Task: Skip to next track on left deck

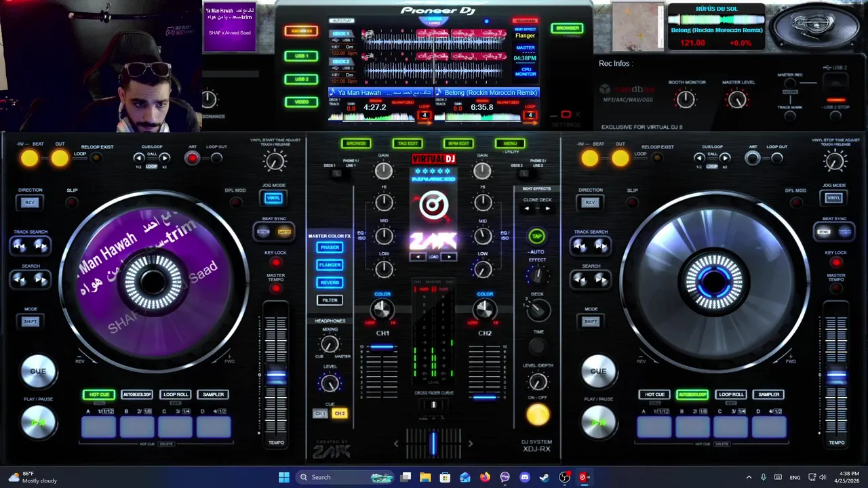Action: 41,245
